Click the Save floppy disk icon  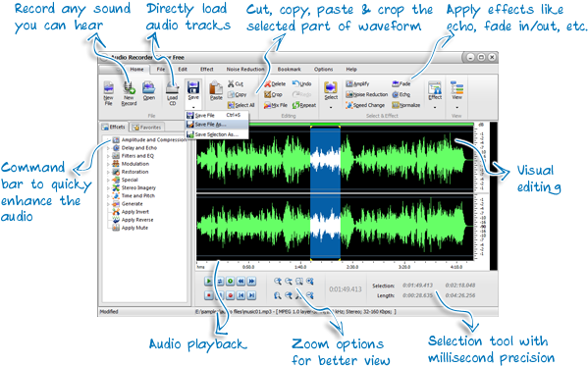193,87
